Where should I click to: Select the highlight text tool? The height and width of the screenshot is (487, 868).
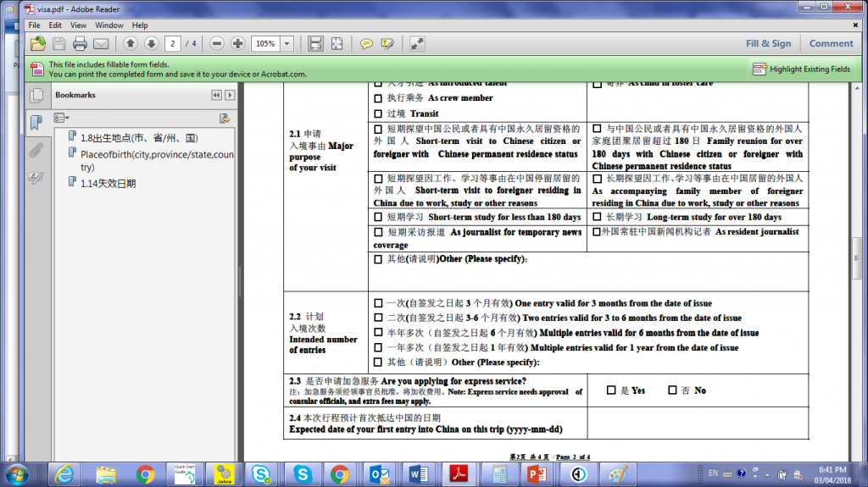(387, 43)
